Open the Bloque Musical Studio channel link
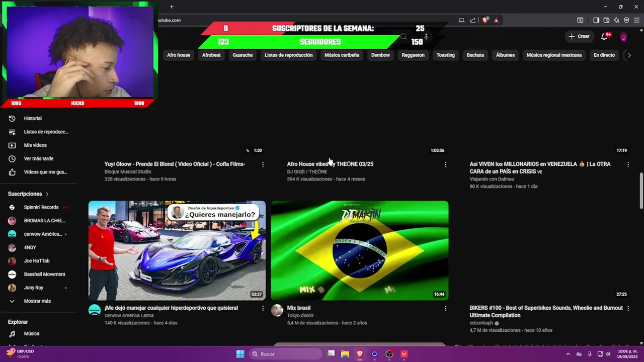This screenshot has width=644, height=362. pyautogui.click(x=128, y=172)
